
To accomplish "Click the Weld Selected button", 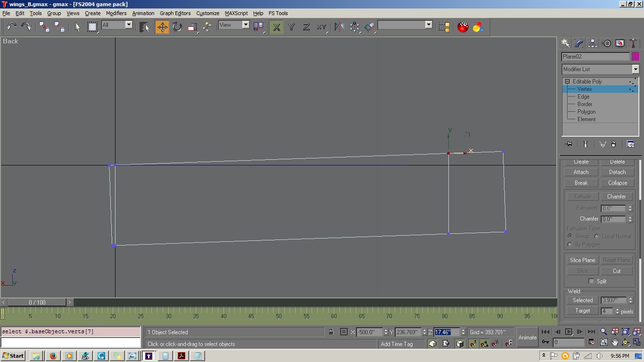I will point(583,300).
